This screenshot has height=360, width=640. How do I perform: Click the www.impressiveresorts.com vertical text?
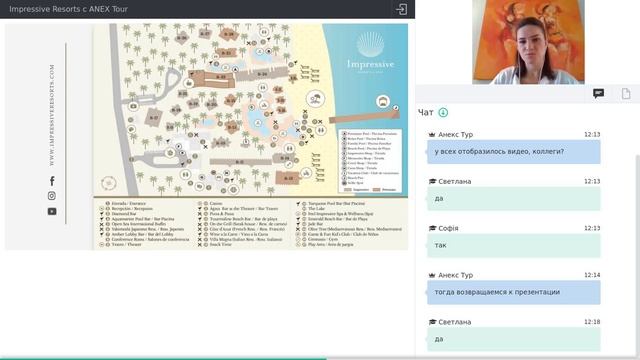[52, 115]
